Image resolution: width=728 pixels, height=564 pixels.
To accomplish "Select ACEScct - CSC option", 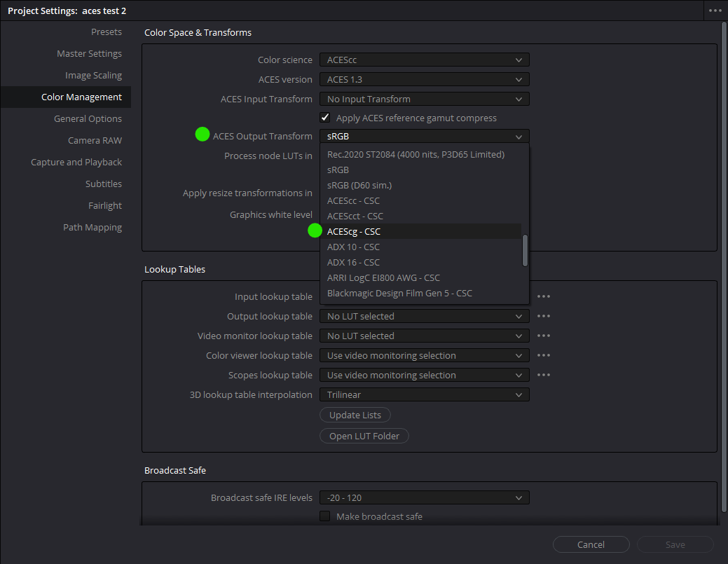I will click(420, 216).
